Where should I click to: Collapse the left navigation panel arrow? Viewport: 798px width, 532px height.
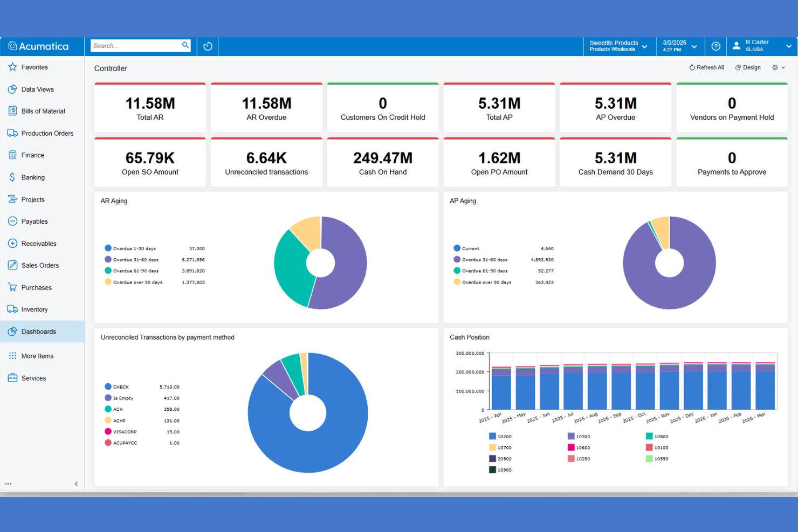[76, 484]
